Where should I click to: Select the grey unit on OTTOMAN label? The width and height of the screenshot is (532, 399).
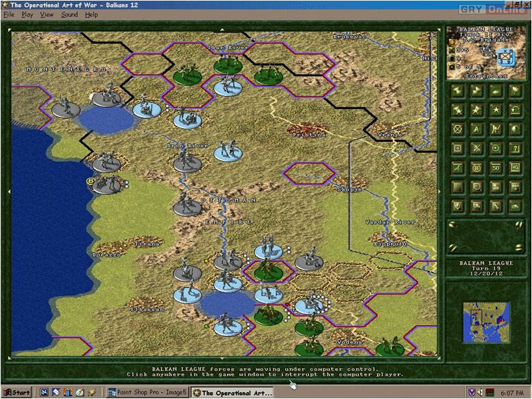click(188, 205)
